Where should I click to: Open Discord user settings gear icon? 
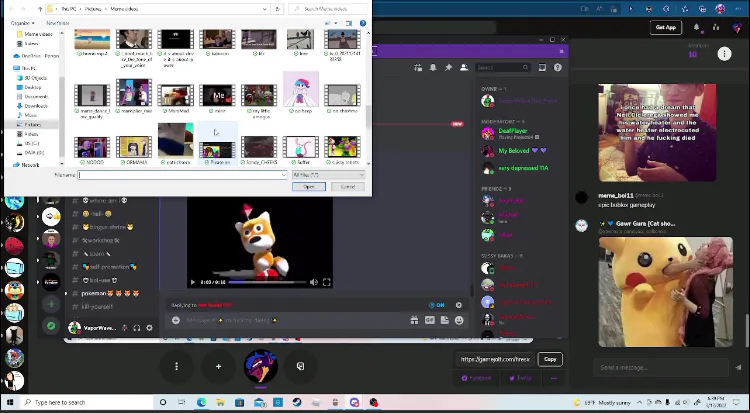coord(149,328)
